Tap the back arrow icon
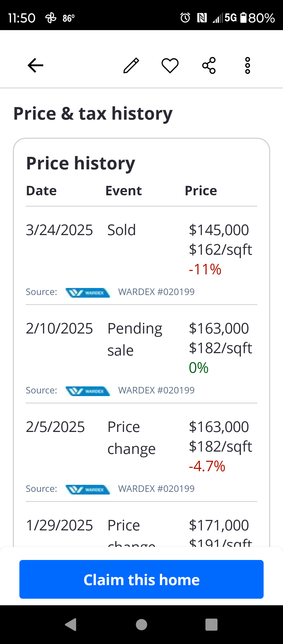Viewport: 283px width, 644px height. pyautogui.click(x=35, y=65)
